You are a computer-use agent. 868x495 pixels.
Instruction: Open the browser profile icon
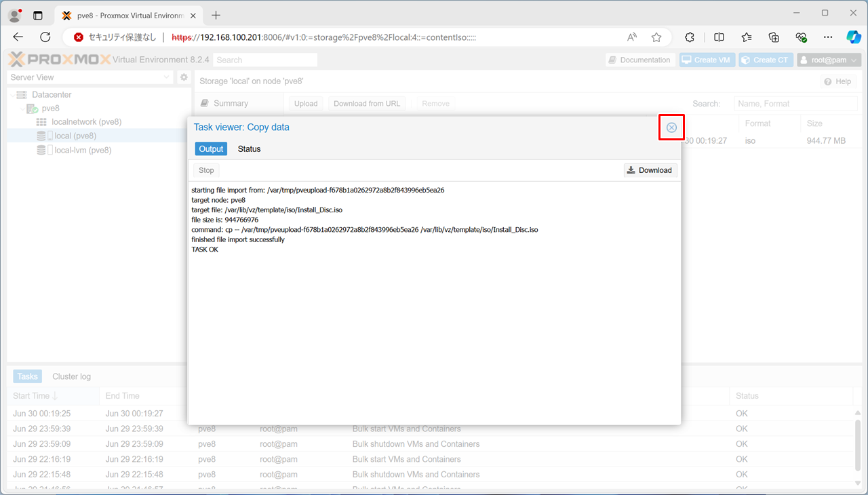click(x=14, y=15)
